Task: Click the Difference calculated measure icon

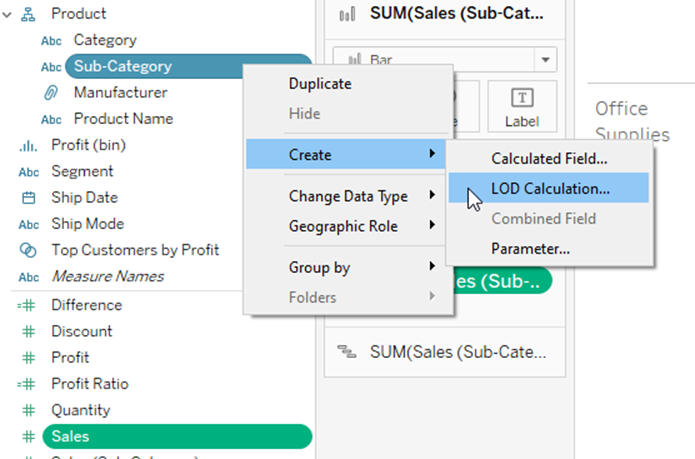Action: [29, 305]
